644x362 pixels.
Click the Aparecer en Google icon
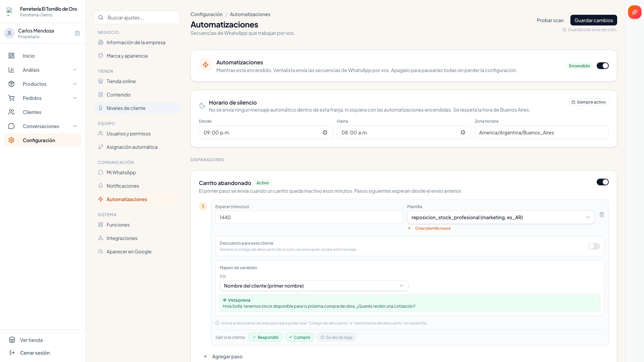(101, 251)
